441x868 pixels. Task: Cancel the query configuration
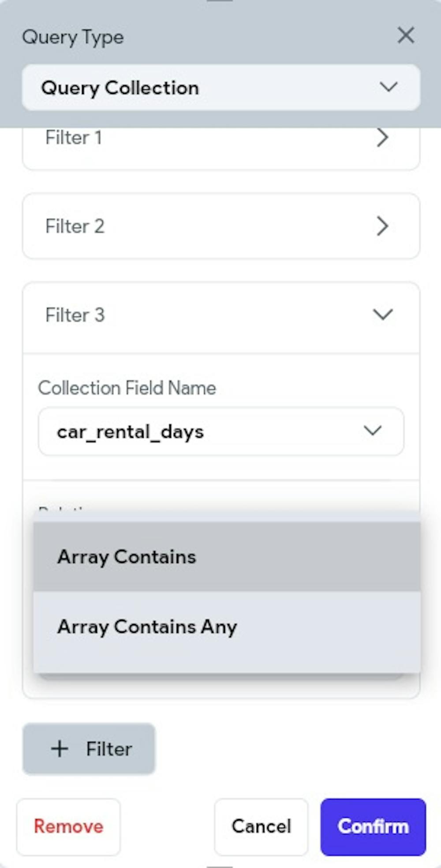coord(261,827)
